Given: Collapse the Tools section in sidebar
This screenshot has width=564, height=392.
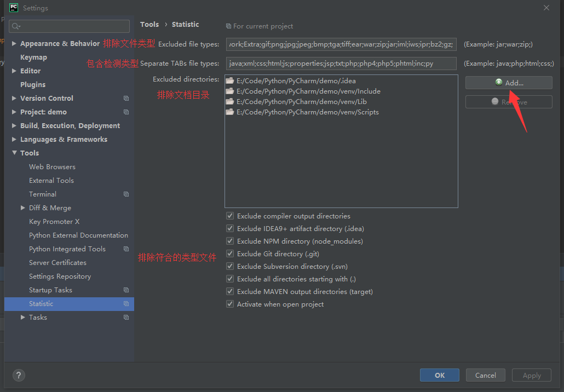Looking at the screenshot, I should (x=15, y=153).
